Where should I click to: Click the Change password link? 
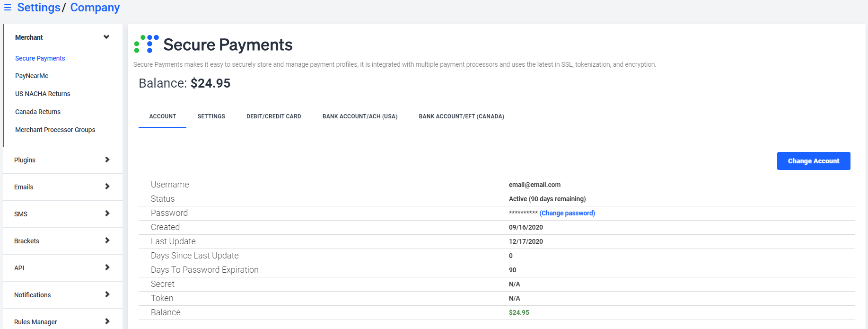point(567,213)
